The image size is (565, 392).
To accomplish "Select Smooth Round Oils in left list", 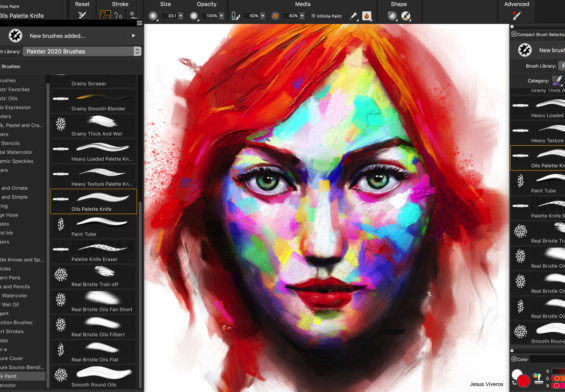I will (x=93, y=377).
